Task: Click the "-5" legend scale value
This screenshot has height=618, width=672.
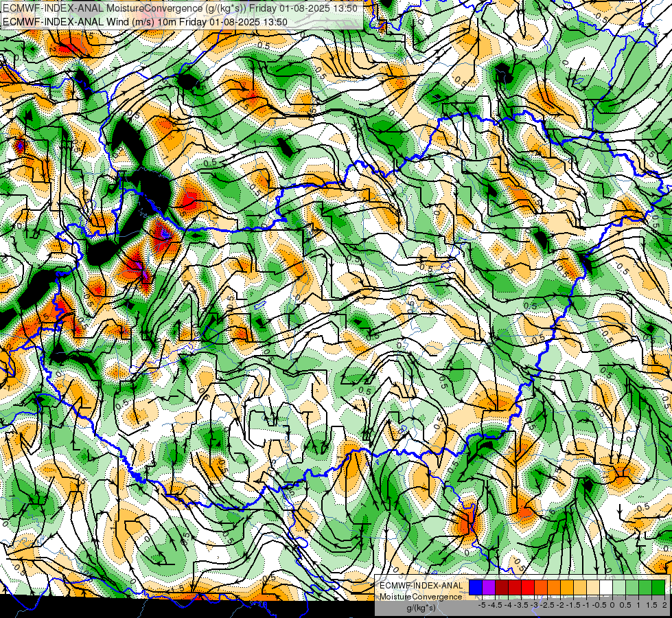Action: (x=482, y=605)
